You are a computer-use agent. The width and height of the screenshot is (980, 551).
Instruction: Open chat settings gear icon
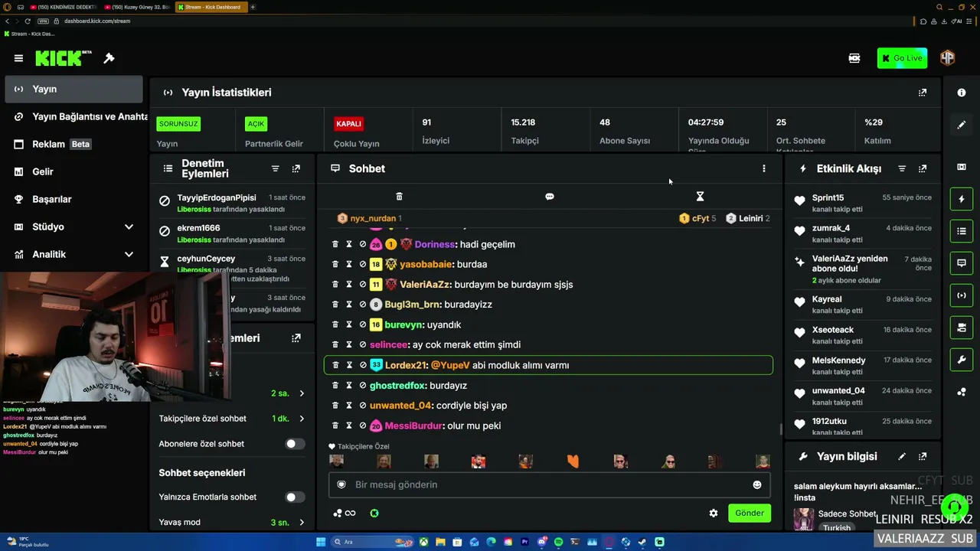click(714, 514)
